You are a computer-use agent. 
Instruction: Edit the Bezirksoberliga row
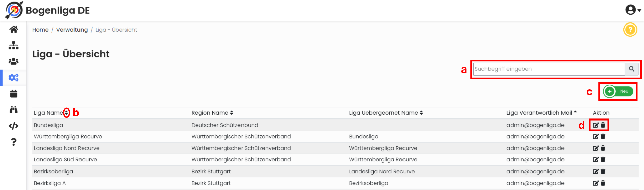pyautogui.click(x=596, y=171)
